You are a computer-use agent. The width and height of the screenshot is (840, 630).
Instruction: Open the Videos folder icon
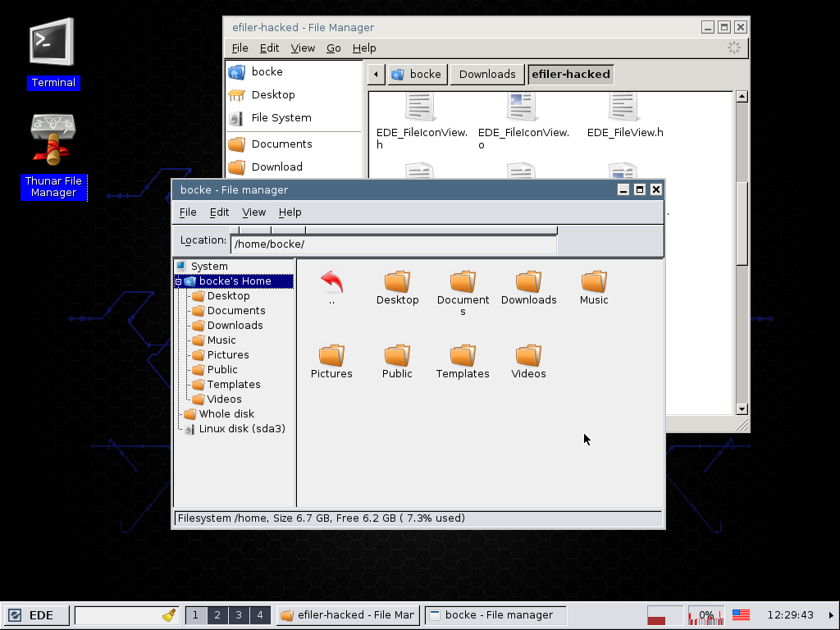tap(528, 357)
